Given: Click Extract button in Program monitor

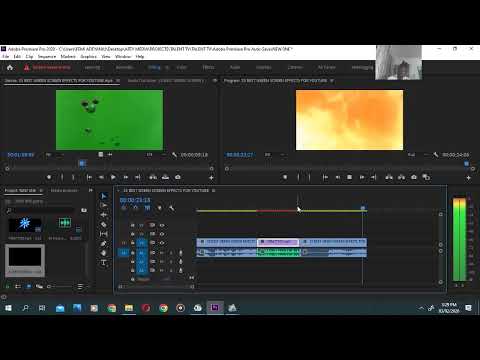Looking at the screenshot, I should coord(401,177).
